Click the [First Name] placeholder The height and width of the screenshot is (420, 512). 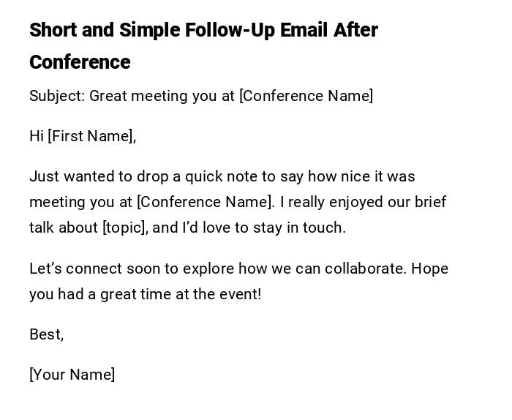pos(90,136)
